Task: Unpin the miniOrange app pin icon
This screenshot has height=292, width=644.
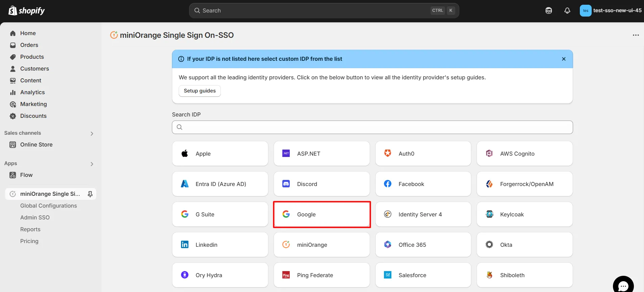Action: click(90, 194)
